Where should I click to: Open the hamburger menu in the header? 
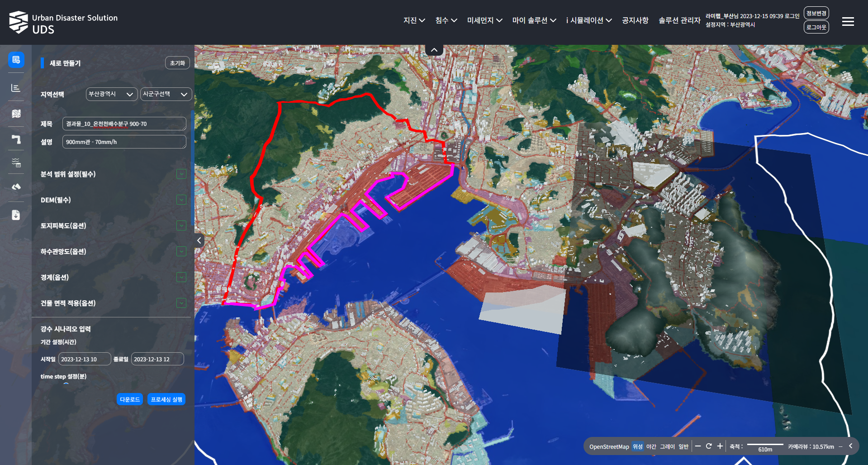(848, 22)
